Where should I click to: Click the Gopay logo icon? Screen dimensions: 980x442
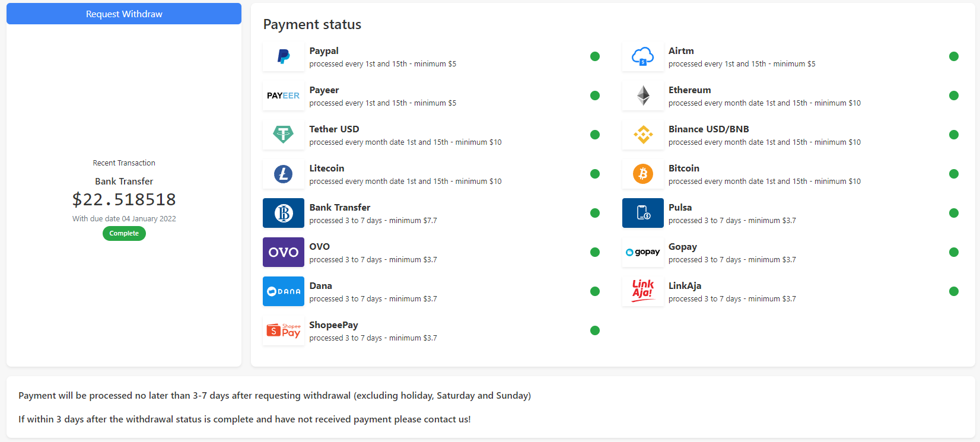point(643,252)
